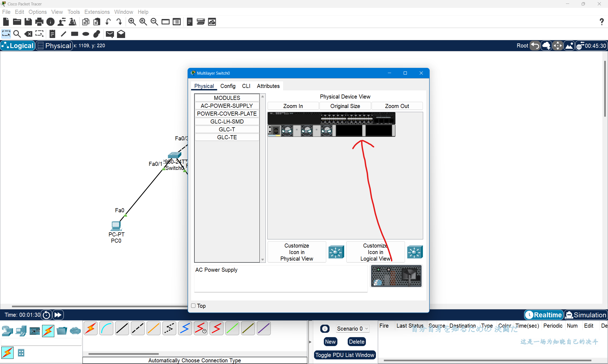
Task: Select the Draw Line tool
Action: 64,34
